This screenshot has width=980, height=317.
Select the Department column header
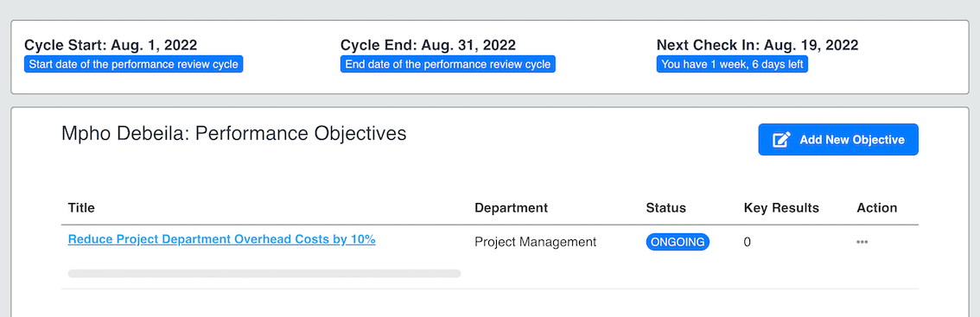click(511, 207)
